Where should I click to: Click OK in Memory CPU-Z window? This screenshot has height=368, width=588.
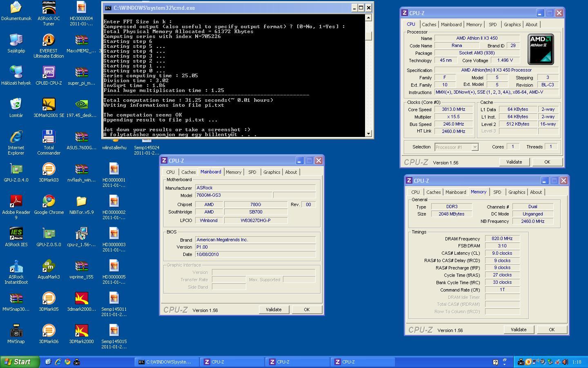[x=552, y=330]
